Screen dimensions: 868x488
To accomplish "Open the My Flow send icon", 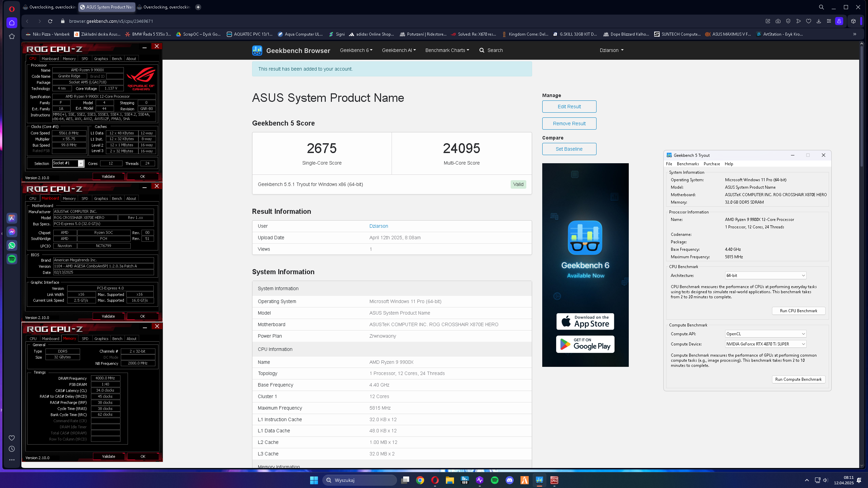I will click(x=798, y=21).
